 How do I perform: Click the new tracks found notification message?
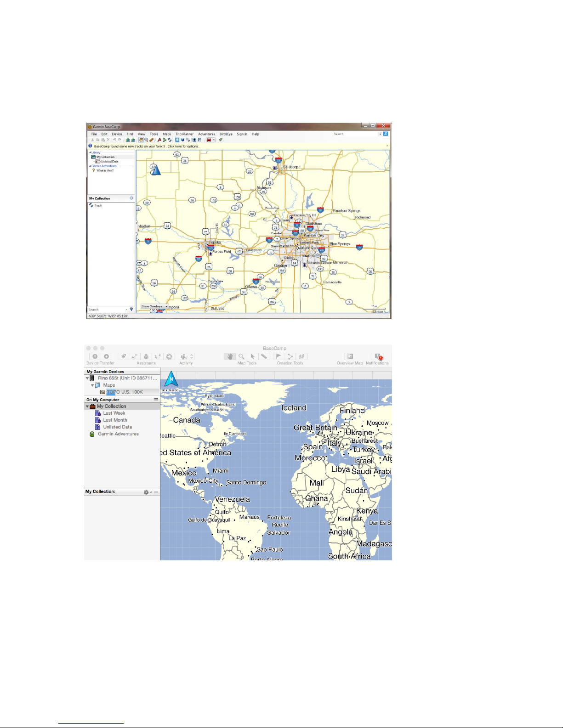pos(147,147)
